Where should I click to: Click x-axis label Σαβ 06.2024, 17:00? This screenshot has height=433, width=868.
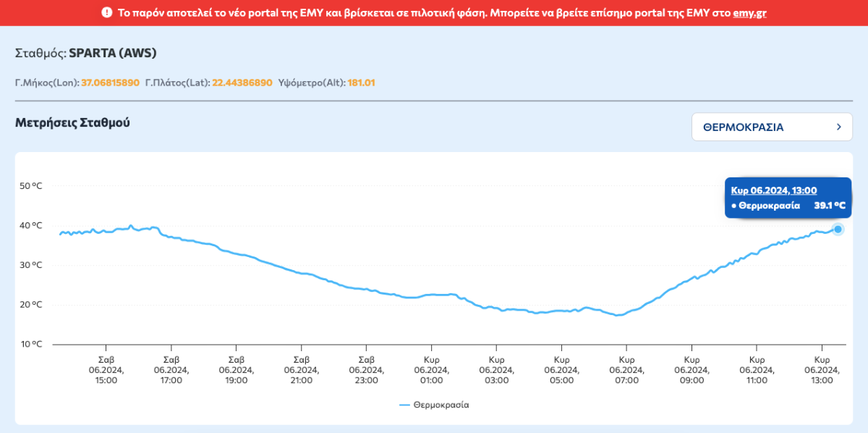[x=171, y=369]
